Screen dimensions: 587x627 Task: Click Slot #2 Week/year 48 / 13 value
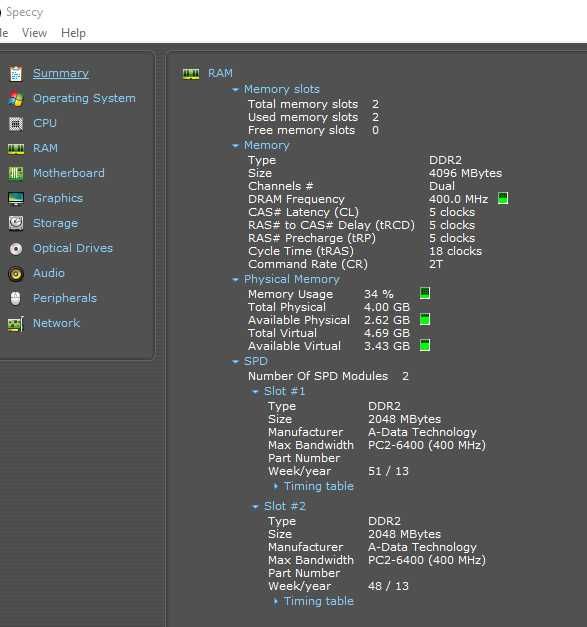click(x=388, y=586)
